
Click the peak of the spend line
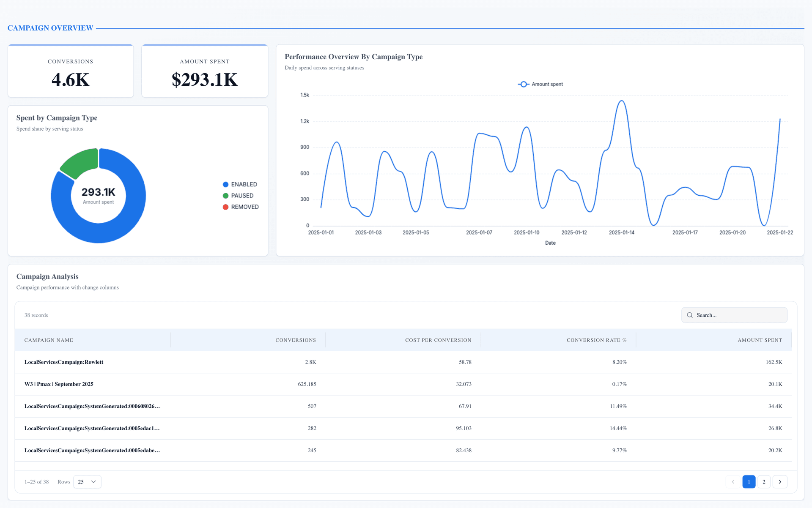point(621,101)
